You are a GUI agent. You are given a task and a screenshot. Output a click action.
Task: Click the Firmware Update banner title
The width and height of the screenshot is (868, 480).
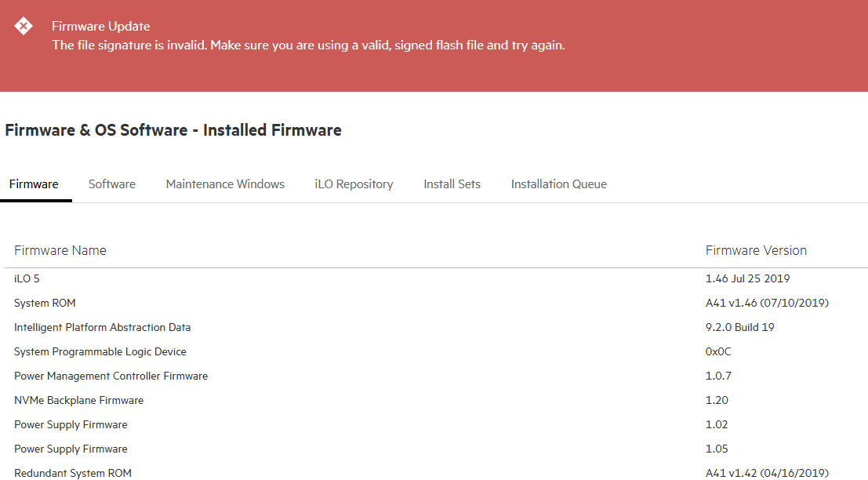tap(100, 26)
